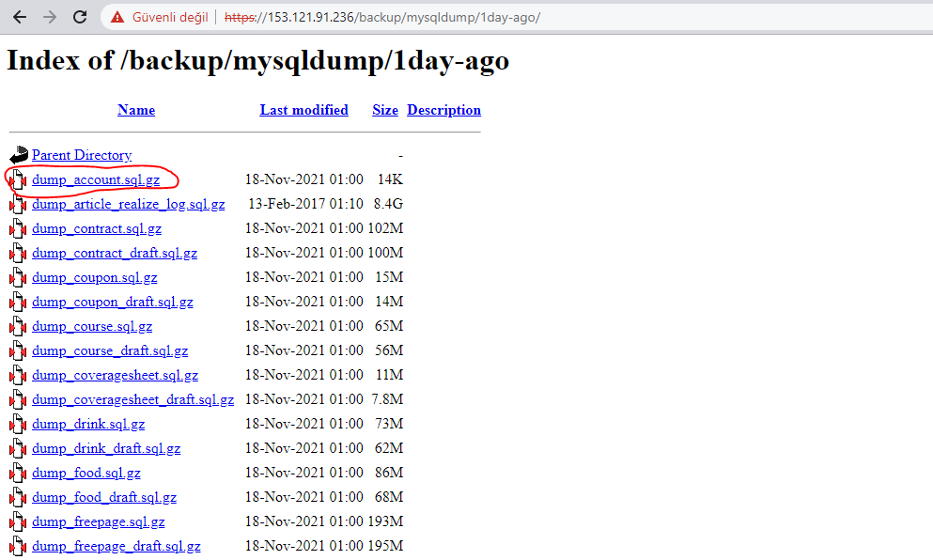933x560 pixels.
Task: Open the dump_freepage_draft.sql.gz link
Action: [x=116, y=546]
